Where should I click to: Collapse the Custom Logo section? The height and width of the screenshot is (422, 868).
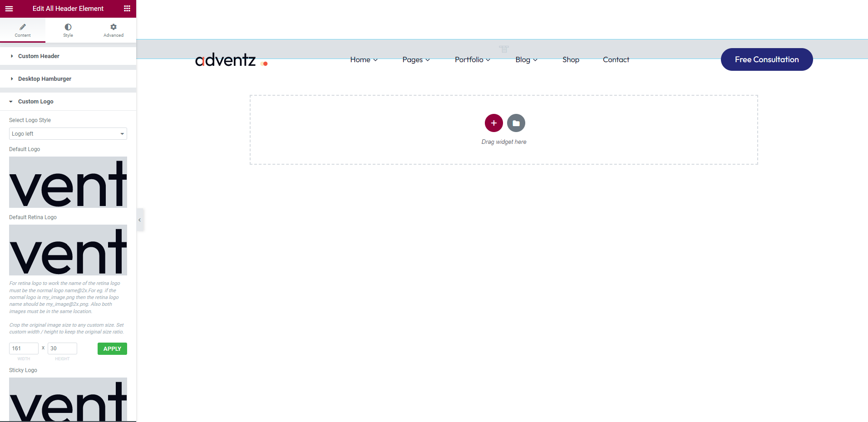coord(35,102)
